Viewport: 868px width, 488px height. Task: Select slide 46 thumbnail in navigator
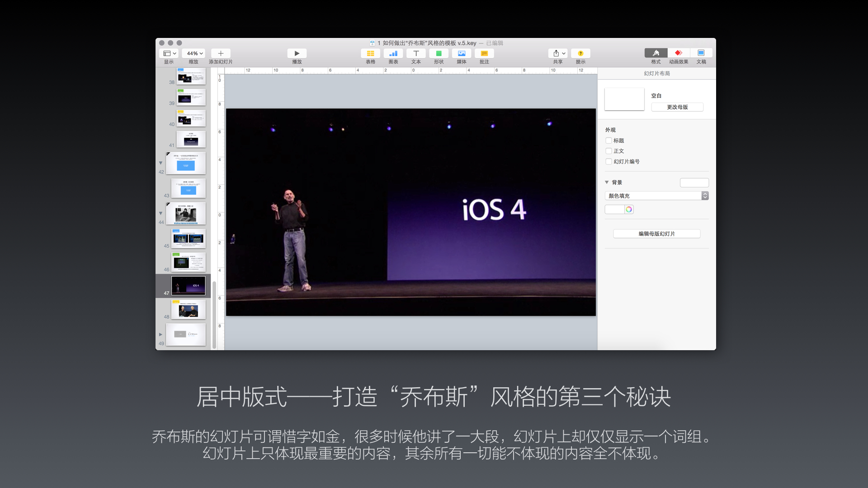(x=189, y=262)
